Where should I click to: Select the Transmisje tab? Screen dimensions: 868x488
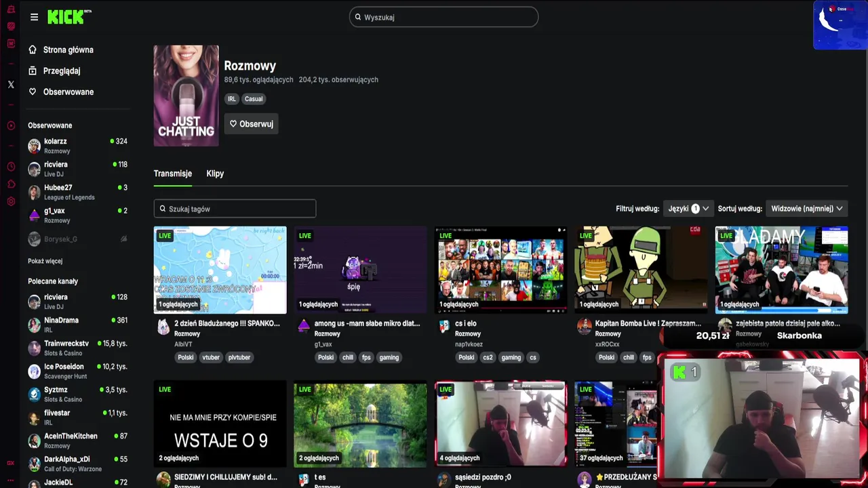[x=172, y=174]
